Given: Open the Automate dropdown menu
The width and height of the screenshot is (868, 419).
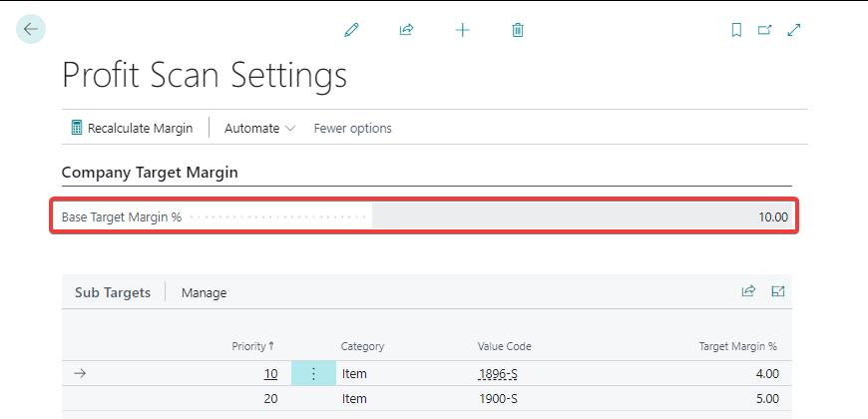Looking at the screenshot, I should coord(259,128).
